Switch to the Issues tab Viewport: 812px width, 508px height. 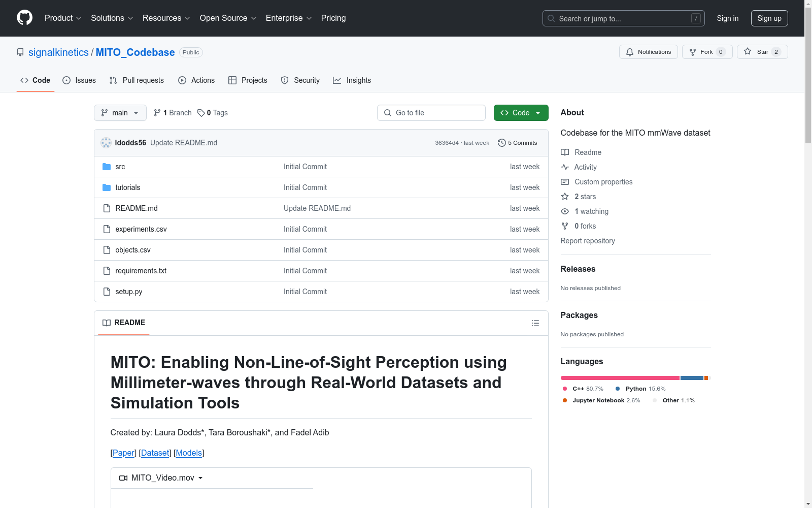79,80
